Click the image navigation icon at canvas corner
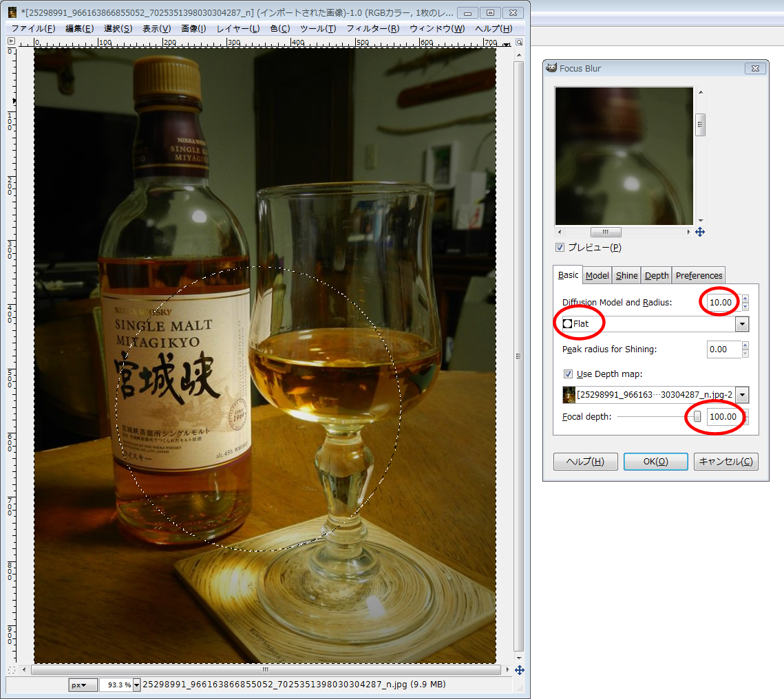Screen dimensions: 784x699 point(520,669)
